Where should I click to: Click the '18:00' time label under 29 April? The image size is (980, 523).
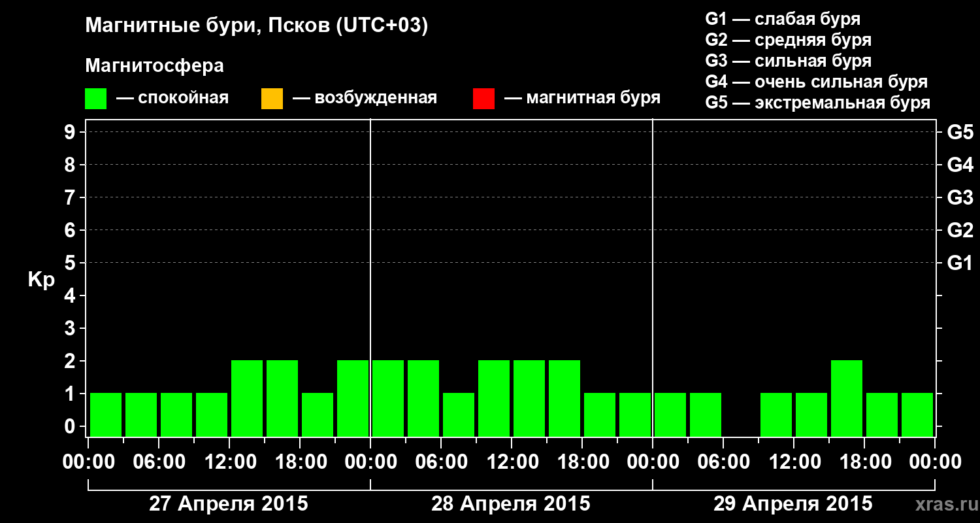(865, 462)
